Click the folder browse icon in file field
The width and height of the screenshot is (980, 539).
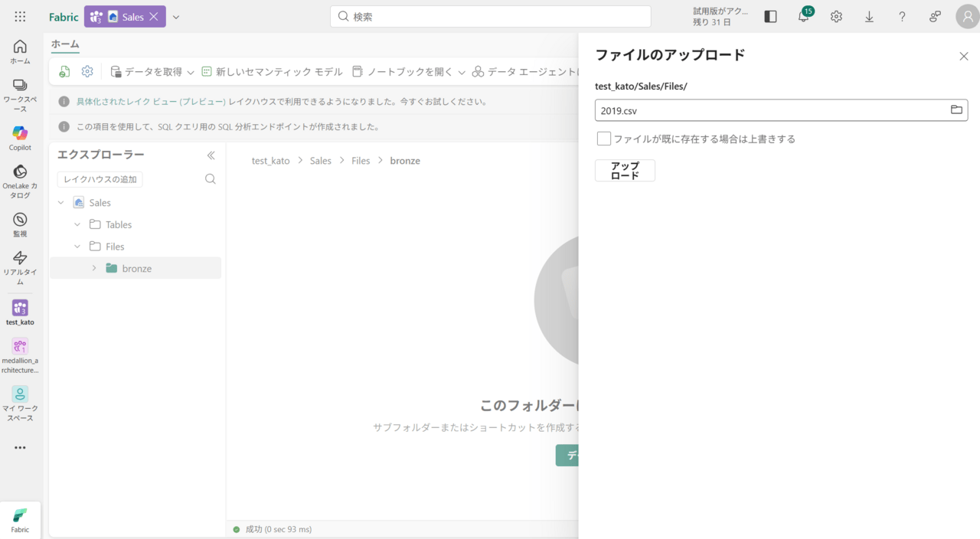tap(956, 110)
